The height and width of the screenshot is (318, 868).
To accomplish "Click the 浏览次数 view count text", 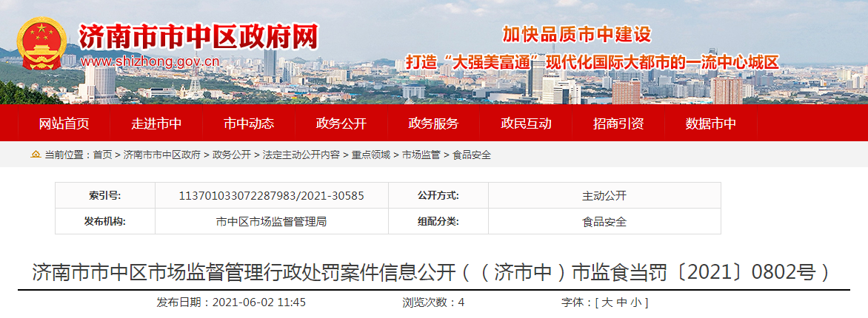I will (x=433, y=302).
